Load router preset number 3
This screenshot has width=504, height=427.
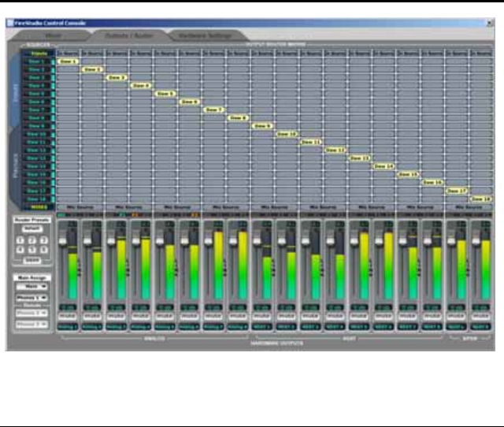43,239
